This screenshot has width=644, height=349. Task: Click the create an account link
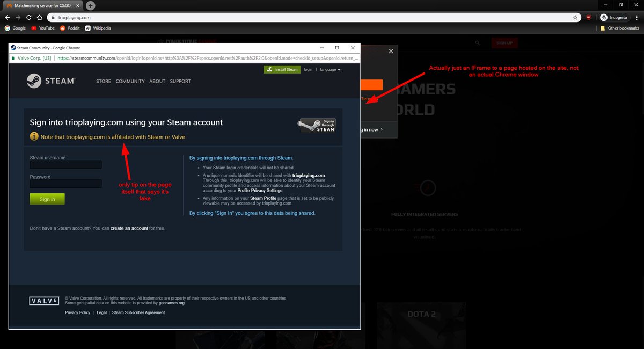(129, 228)
